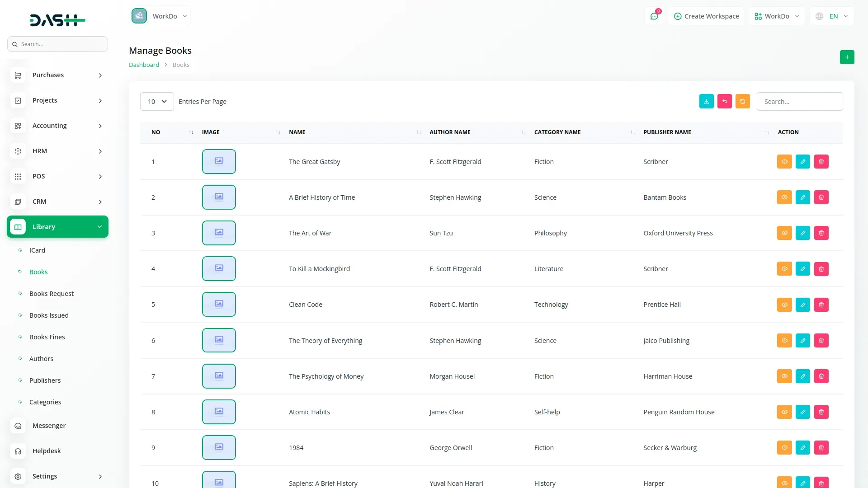868x488 pixels.
Task: Open the entries per page dropdown
Action: point(157,102)
